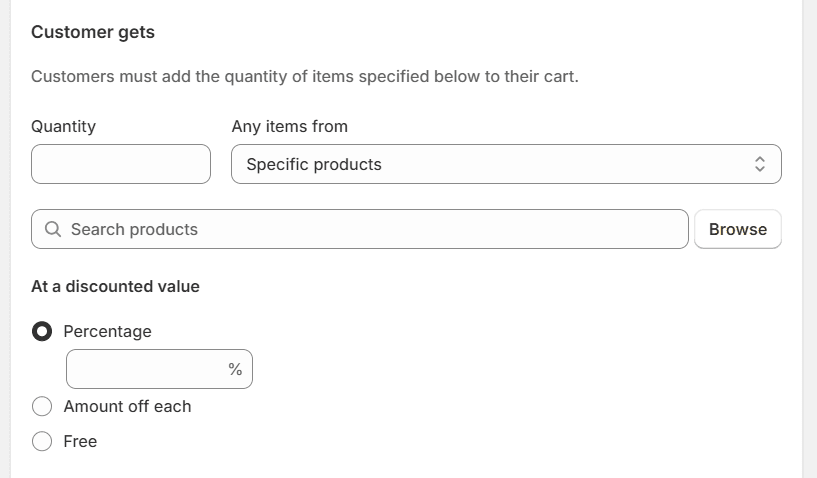Click the % symbol in the percentage field
This screenshot has height=478, width=817.
(x=235, y=369)
